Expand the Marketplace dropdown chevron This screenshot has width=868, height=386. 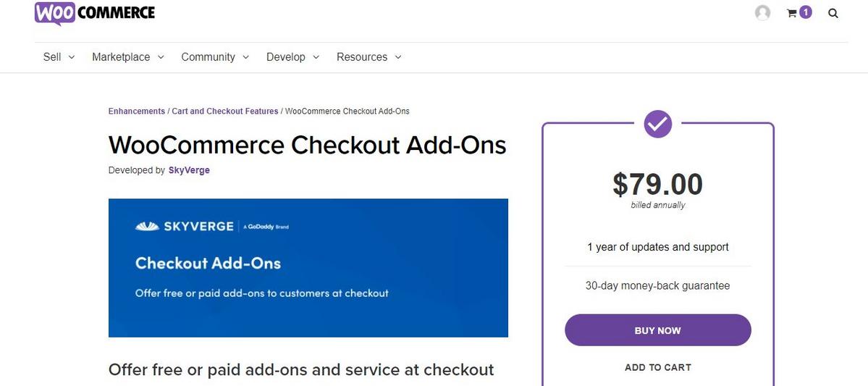point(161,57)
